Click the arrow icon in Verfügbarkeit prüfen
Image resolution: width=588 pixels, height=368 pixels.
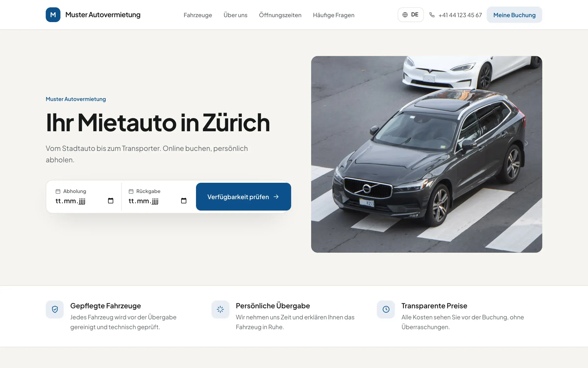[276, 197]
